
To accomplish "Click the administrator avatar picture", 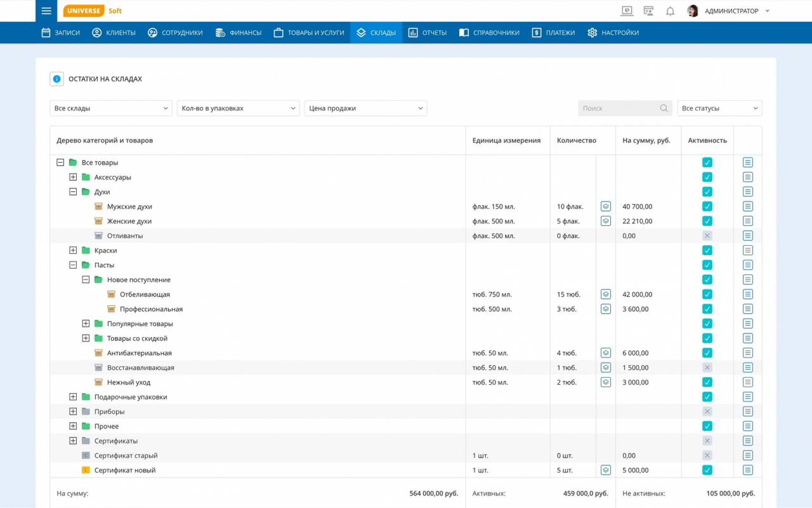I will pos(693,11).
